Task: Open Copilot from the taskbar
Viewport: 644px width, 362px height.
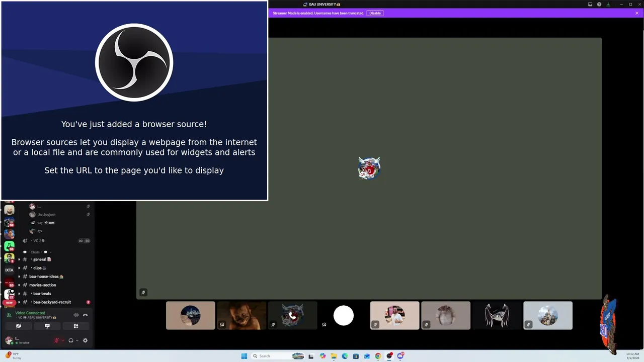Action: (323, 356)
